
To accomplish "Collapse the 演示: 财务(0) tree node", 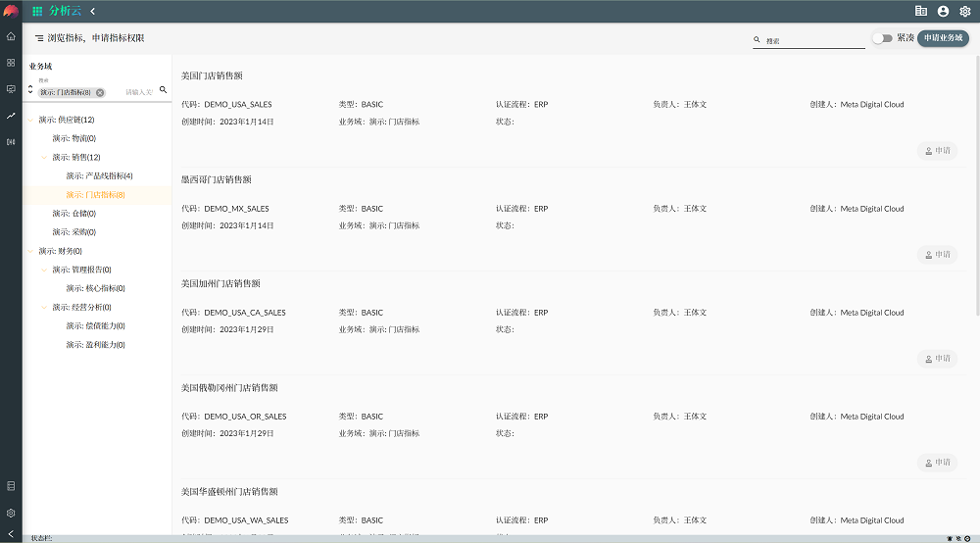I will [x=30, y=251].
